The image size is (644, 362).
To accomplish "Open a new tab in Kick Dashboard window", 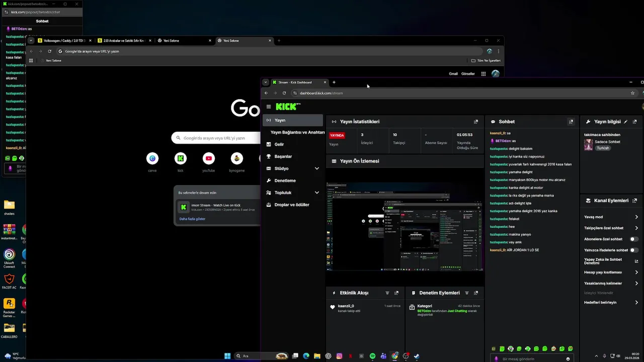I will (334, 82).
